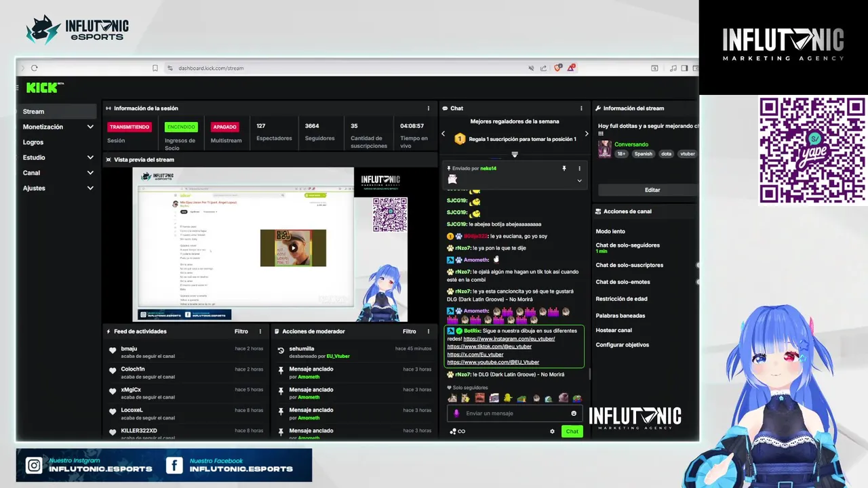Open Configurar objetivos option
The height and width of the screenshot is (488, 868).
623,345
